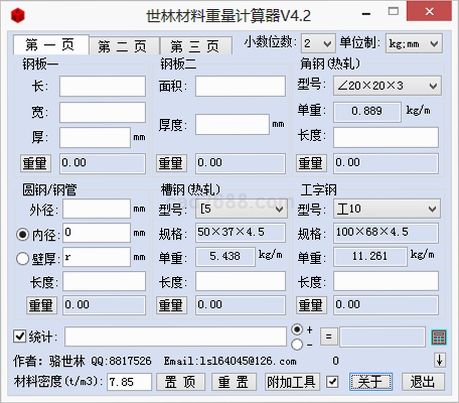The height and width of the screenshot is (403, 459).
Task: Click the 重量 button under 钢板一
Action: coord(35,163)
